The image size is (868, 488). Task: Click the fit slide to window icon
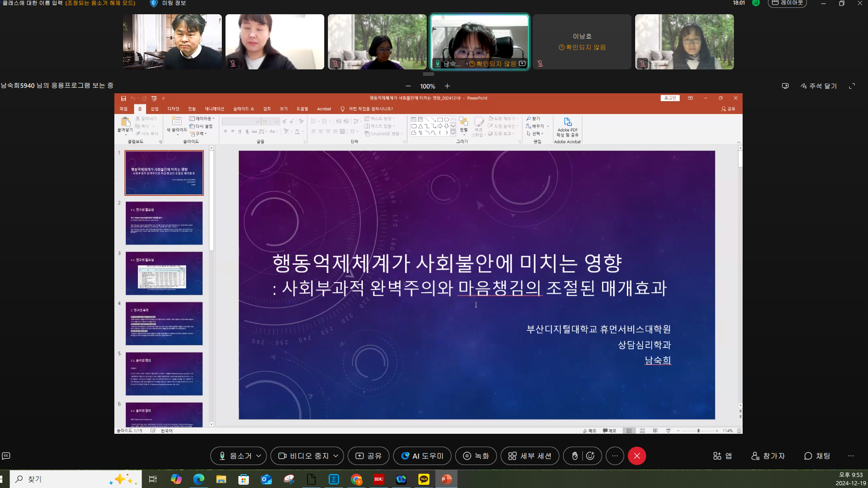click(739, 431)
